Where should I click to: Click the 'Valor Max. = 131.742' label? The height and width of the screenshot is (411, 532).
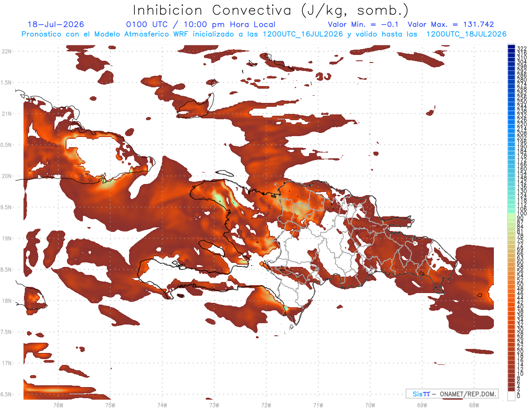[451, 25]
